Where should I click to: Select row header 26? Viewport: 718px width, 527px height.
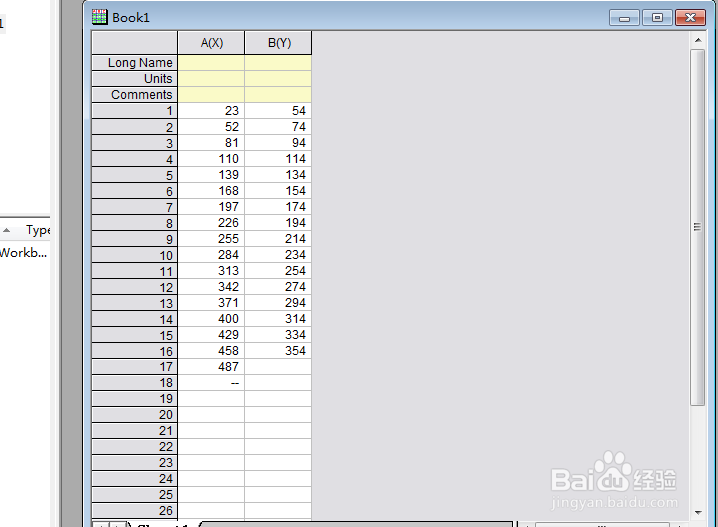pos(135,511)
